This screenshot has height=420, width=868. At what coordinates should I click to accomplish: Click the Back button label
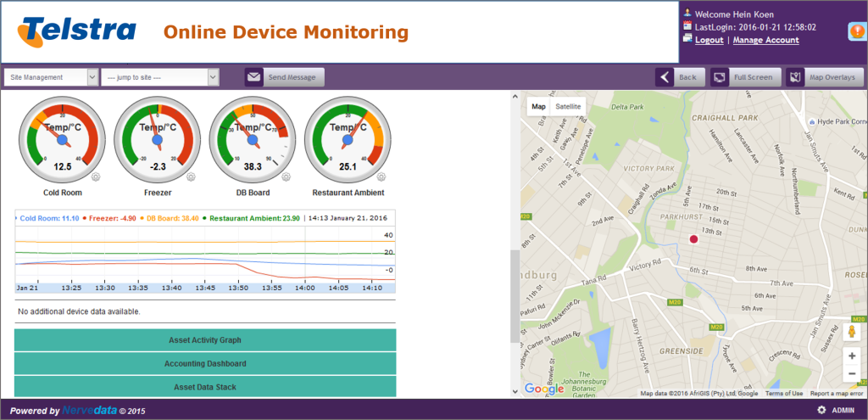tap(687, 77)
